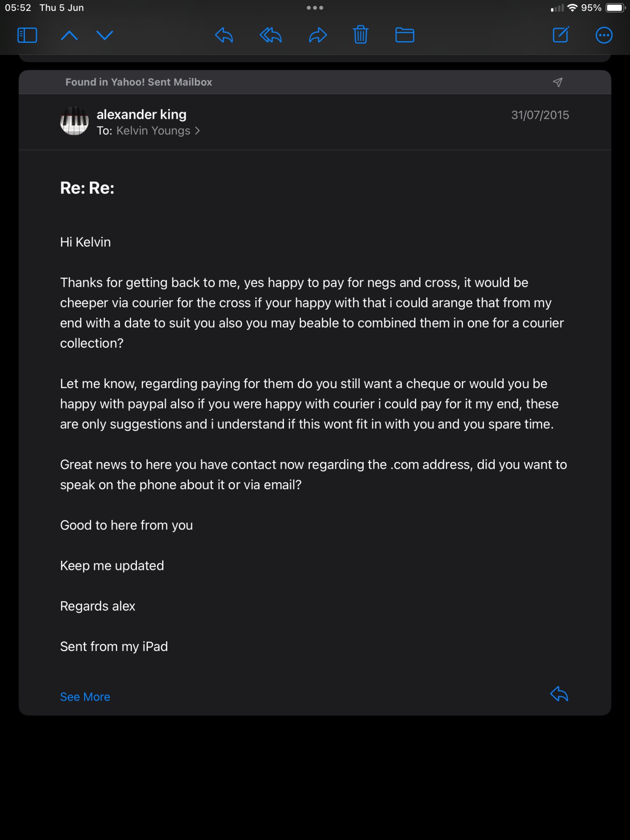Forward this email message
The image size is (630, 840).
[318, 35]
